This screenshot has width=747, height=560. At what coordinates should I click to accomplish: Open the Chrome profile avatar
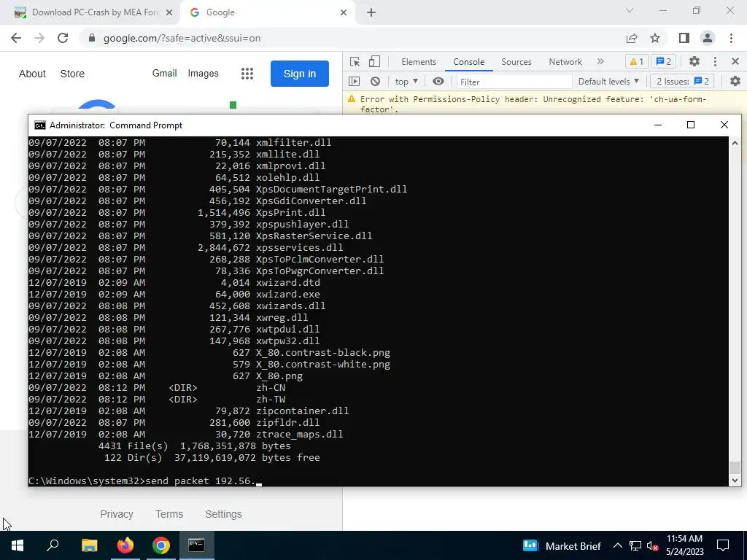708,38
